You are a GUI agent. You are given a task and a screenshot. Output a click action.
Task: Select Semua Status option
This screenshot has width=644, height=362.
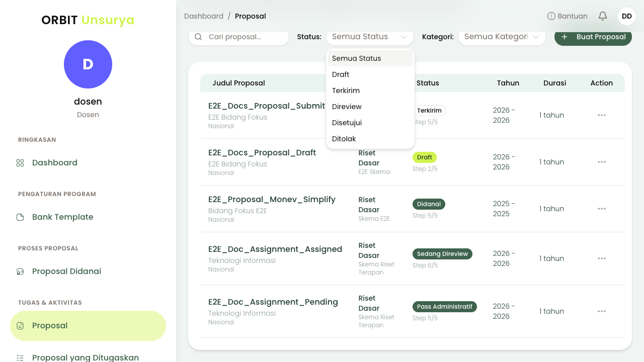370,58
